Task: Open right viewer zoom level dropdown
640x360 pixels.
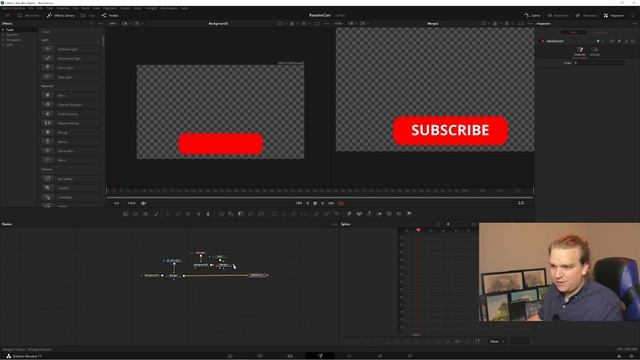Action: pyautogui.click(x=339, y=24)
